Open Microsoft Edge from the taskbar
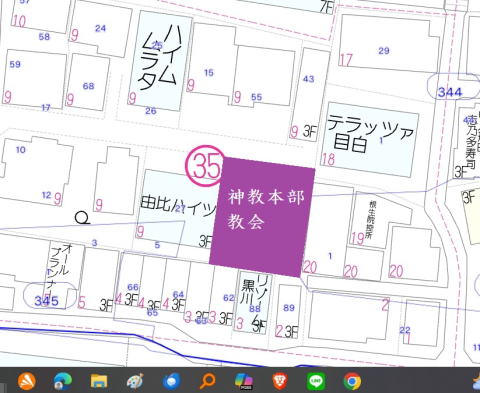480x393 pixels. click(x=63, y=381)
